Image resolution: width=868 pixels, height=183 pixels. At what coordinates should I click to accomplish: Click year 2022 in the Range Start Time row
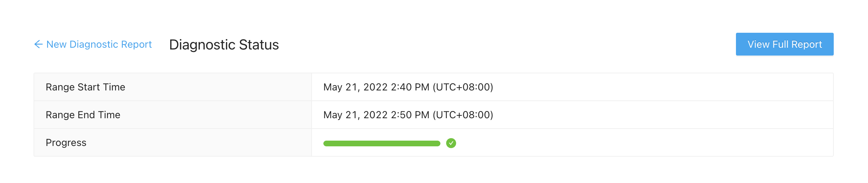click(x=375, y=87)
